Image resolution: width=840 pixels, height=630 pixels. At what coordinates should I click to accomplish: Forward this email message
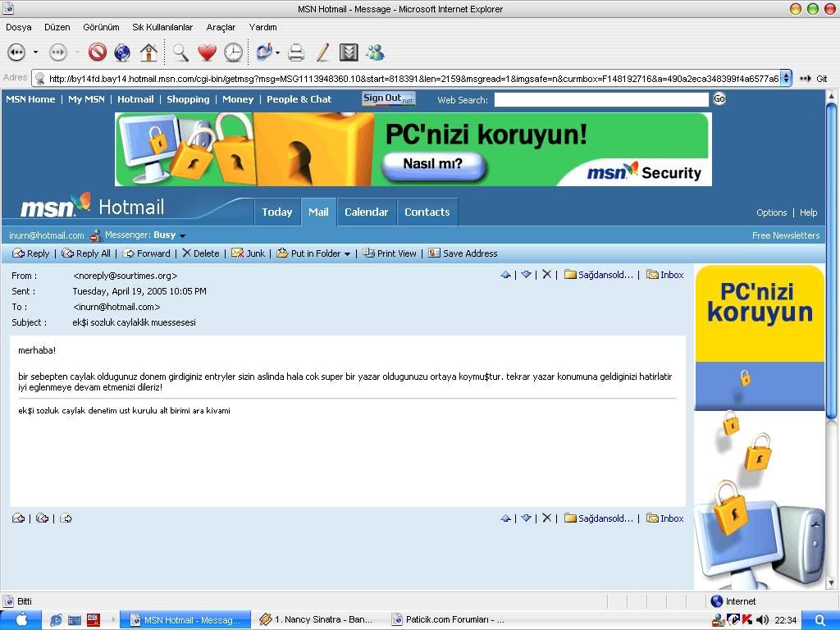click(x=146, y=253)
